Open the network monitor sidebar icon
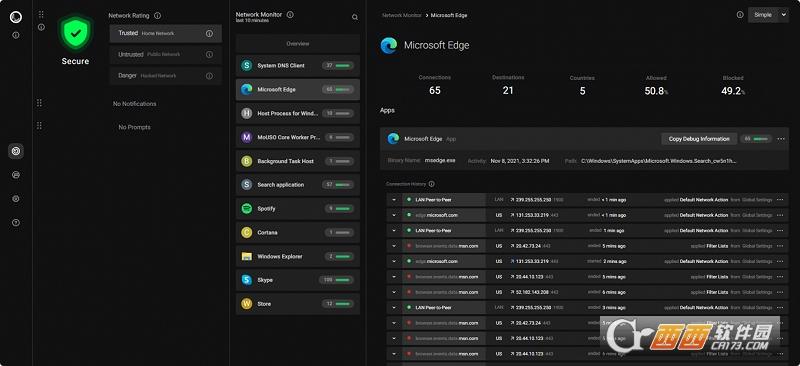The width and height of the screenshot is (800, 366). (x=16, y=151)
